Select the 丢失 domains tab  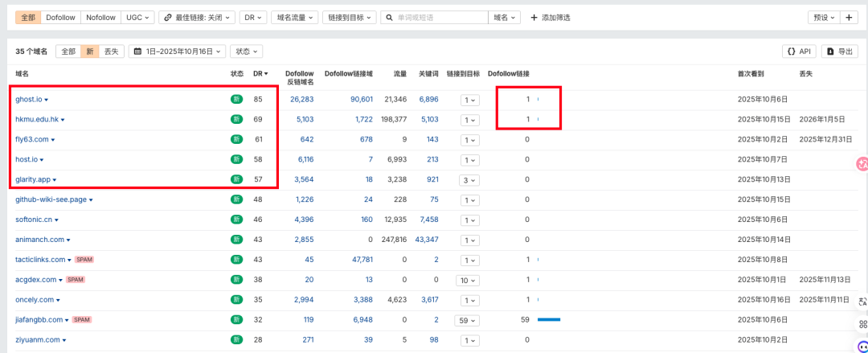click(111, 51)
